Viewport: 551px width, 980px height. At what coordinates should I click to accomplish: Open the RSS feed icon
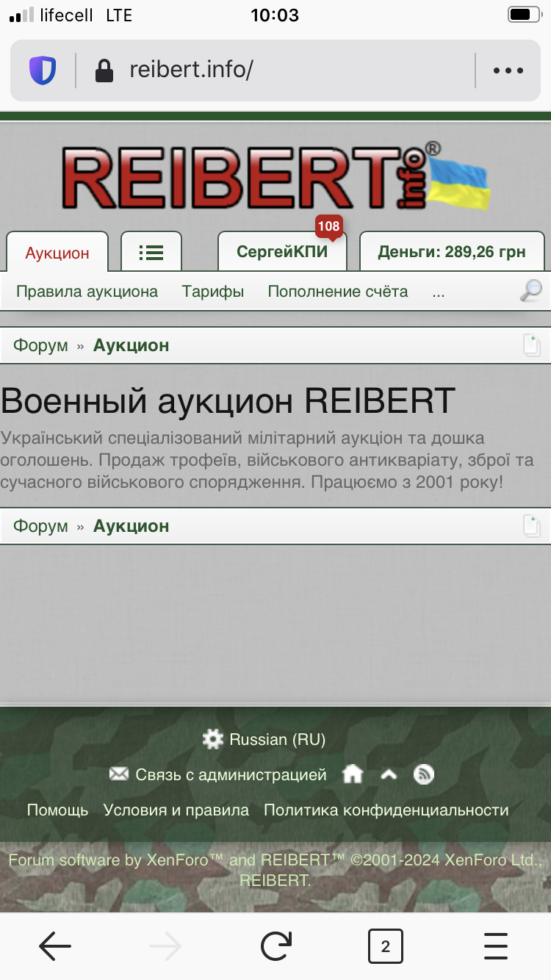tap(424, 774)
